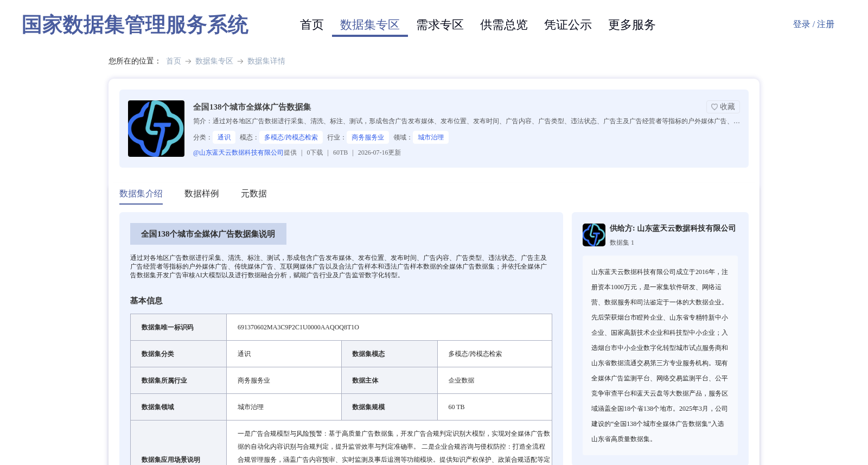This screenshot has height=465, width=868.
Task: Click the heart 收藏 favorite button
Action: 723,107
